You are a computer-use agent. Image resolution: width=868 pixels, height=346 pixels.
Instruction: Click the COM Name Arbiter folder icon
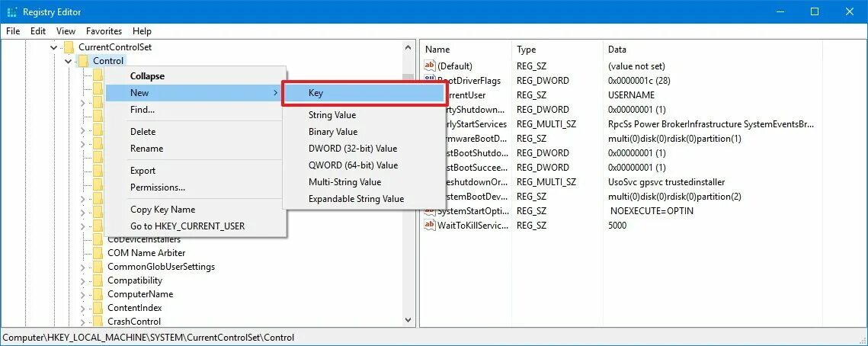pos(98,253)
